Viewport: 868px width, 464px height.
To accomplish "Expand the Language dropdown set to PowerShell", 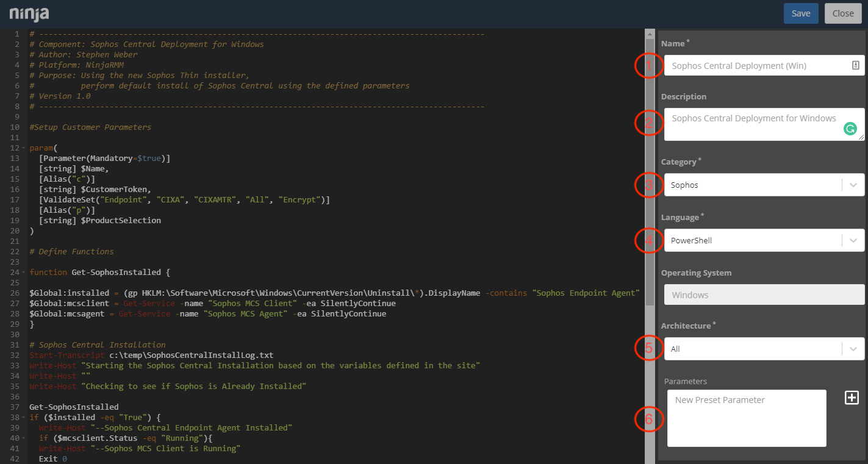I will 764,240.
